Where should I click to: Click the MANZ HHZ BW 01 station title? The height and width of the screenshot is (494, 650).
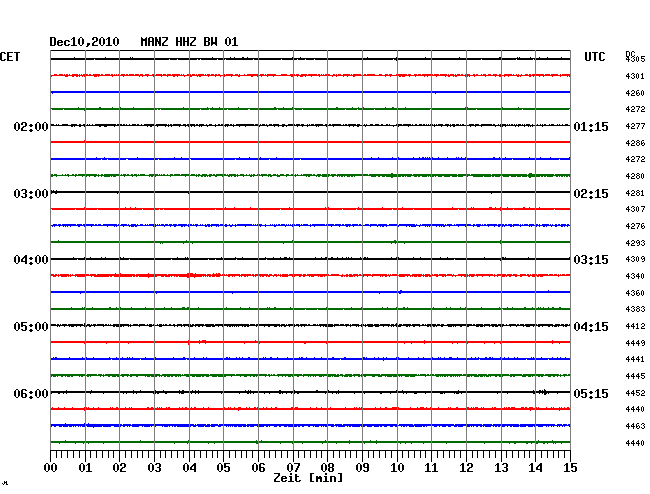point(189,42)
